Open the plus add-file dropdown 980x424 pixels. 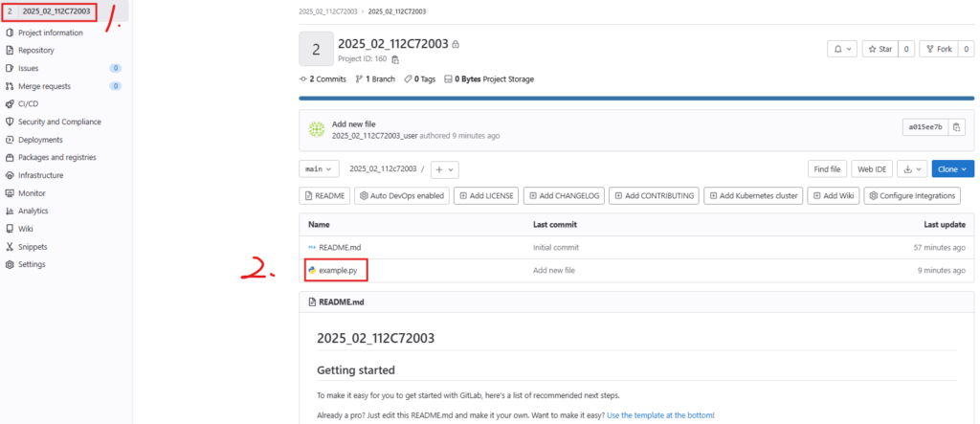pos(445,168)
